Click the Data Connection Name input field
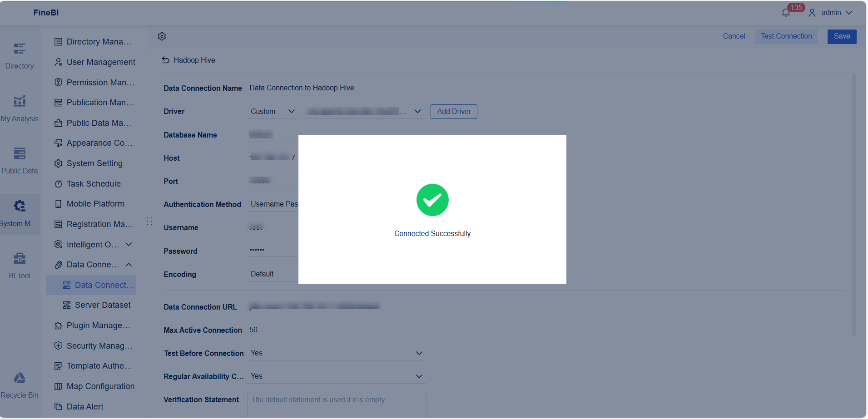 336,88
